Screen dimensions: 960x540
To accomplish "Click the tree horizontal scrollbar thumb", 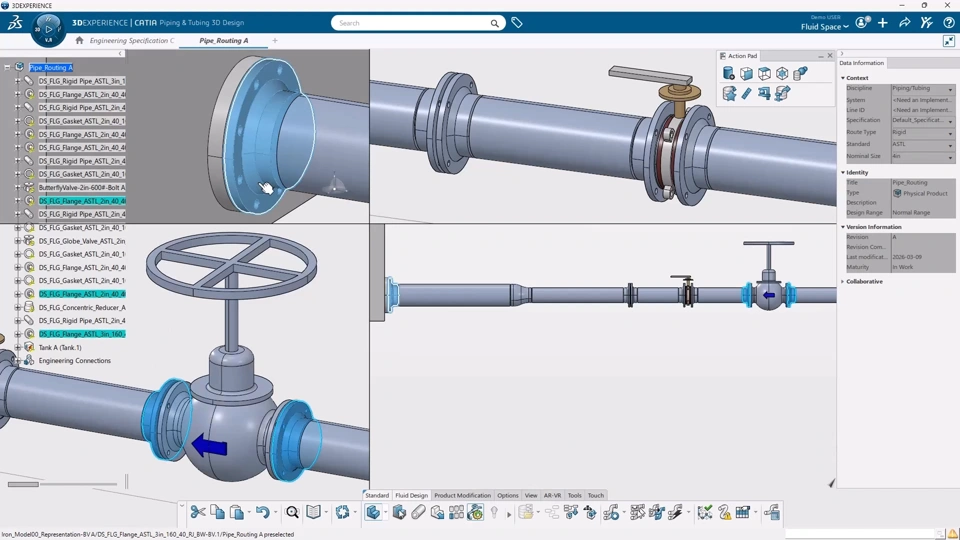I will (x=23, y=484).
